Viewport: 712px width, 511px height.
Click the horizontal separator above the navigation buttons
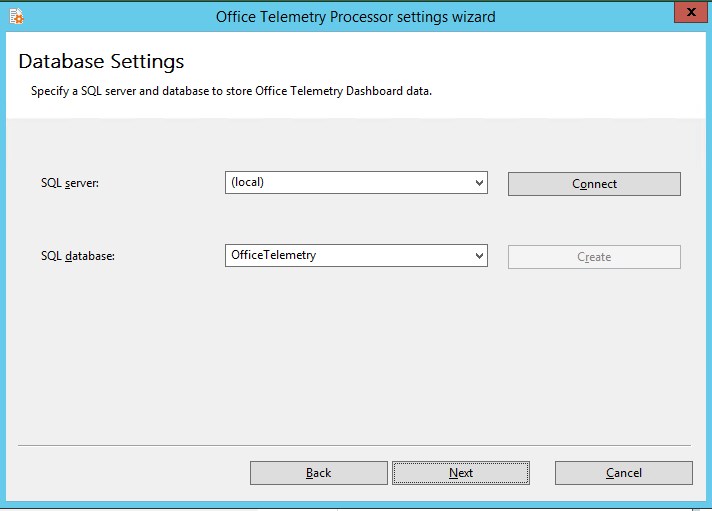coord(354,446)
